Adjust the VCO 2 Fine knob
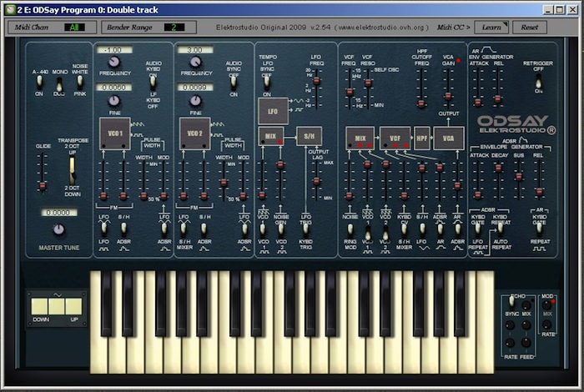The width and height of the screenshot is (584, 392). click(195, 101)
